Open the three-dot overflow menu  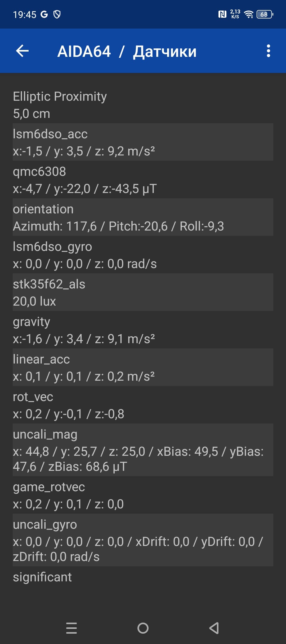pyautogui.click(x=268, y=51)
